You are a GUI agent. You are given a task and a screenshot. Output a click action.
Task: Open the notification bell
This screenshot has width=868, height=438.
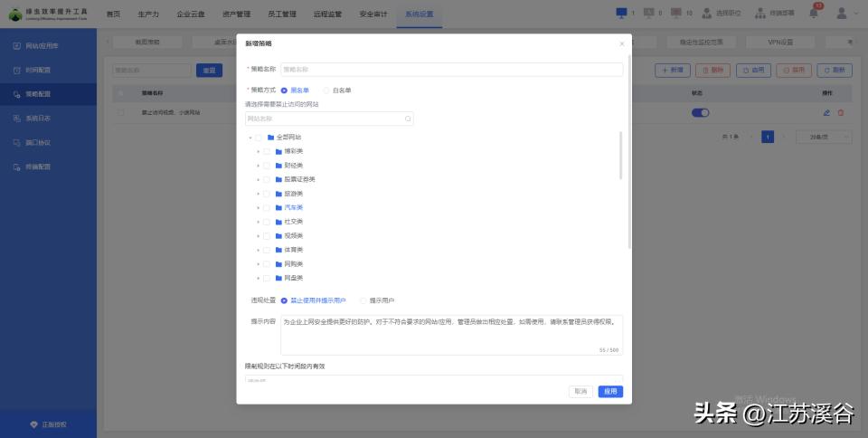(814, 14)
